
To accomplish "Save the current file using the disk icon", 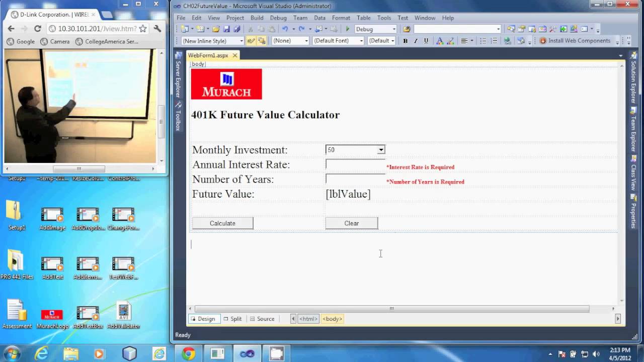I will coord(226,29).
